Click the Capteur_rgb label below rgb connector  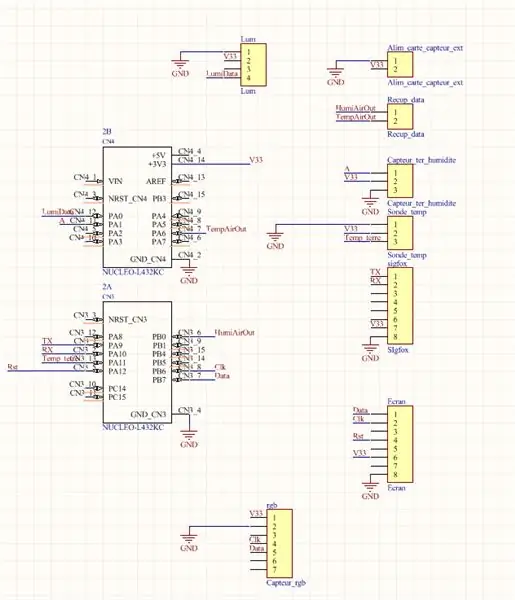tap(286, 583)
